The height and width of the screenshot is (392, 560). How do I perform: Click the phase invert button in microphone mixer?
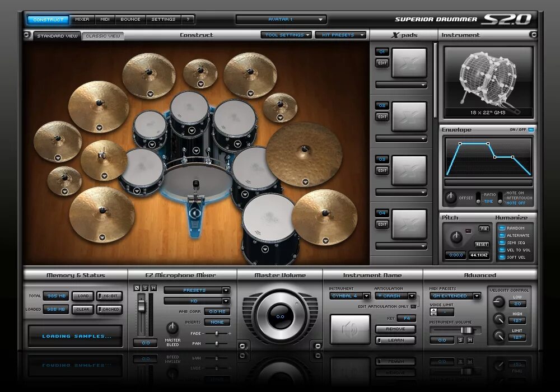click(137, 288)
